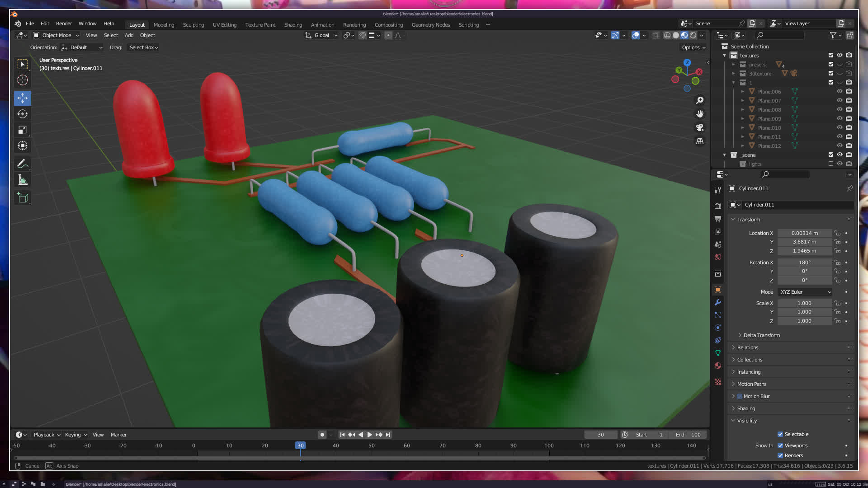The height and width of the screenshot is (488, 868).
Task: Hide Plane.008 in the outliner
Action: click(x=840, y=109)
